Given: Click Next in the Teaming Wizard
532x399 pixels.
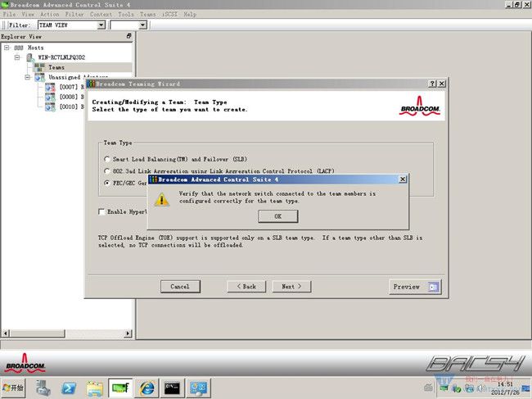Looking at the screenshot, I should (x=291, y=287).
